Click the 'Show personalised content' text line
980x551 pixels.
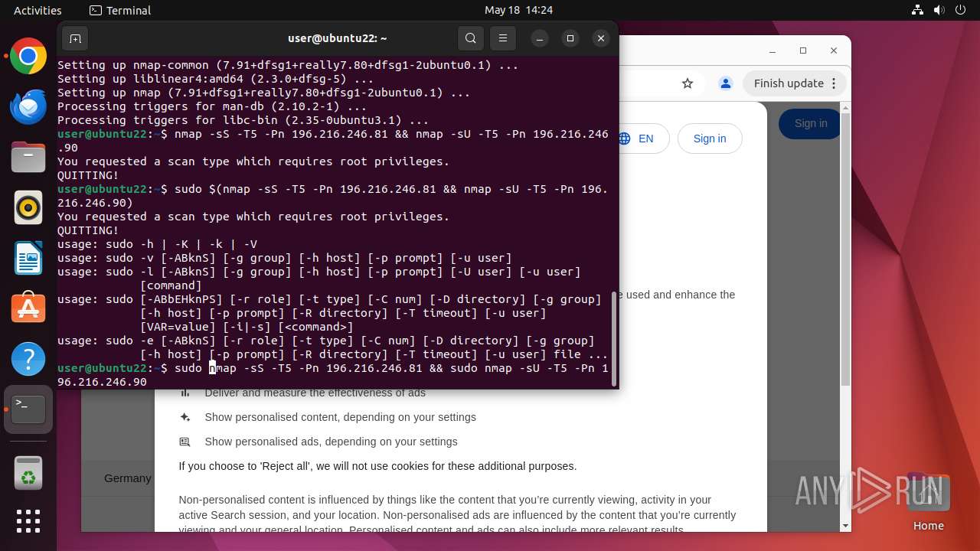[x=340, y=417]
